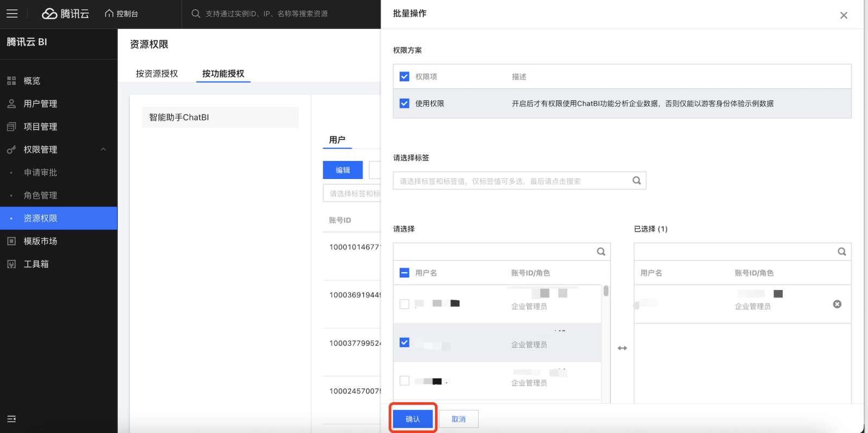
Task: Click the tag search magnifier icon
Action: 637,180
